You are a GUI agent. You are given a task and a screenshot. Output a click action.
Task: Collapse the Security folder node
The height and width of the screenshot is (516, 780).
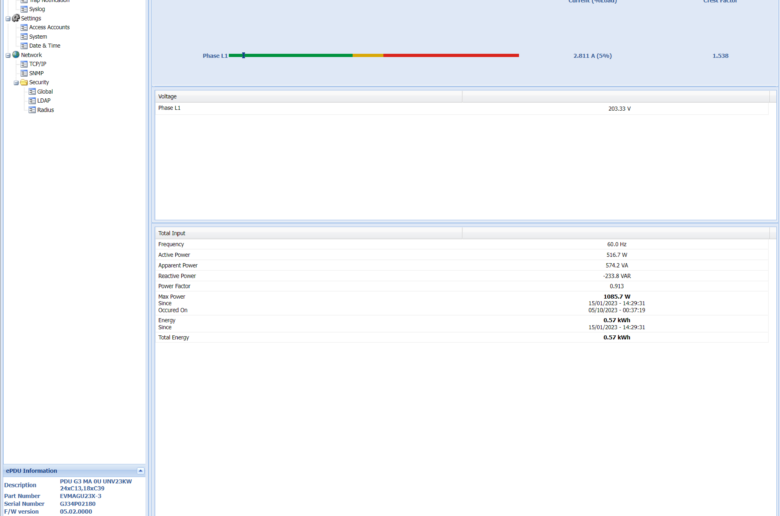point(16,82)
